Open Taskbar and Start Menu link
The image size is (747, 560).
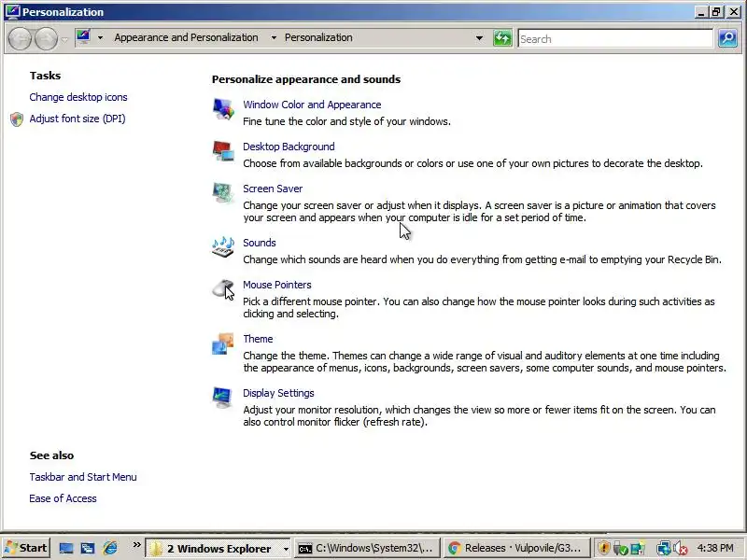[83, 477]
